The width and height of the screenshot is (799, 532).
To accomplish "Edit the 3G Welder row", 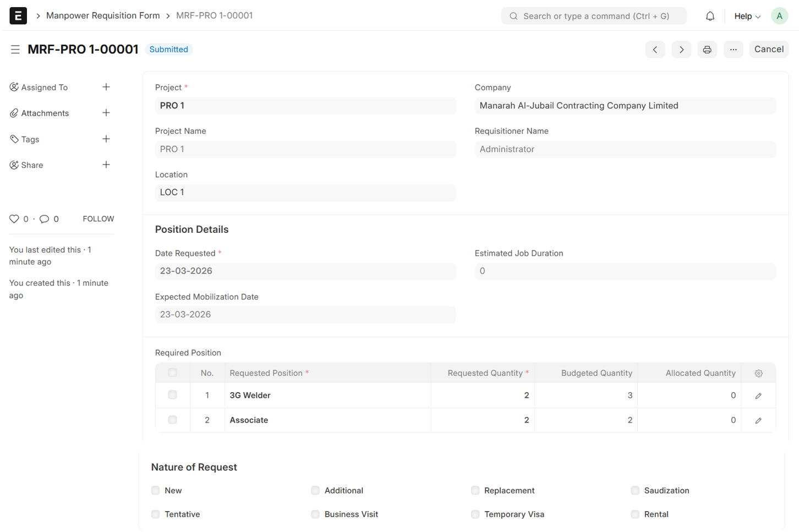I will click(x=758, y=396).
